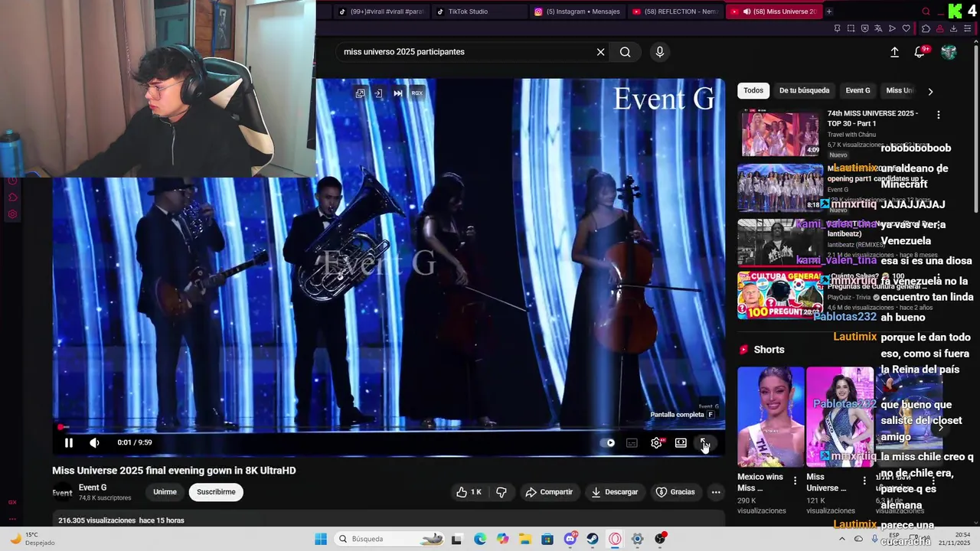Click the browser translate page icon
The image size is (980, 551).
[x=878, y=28]
